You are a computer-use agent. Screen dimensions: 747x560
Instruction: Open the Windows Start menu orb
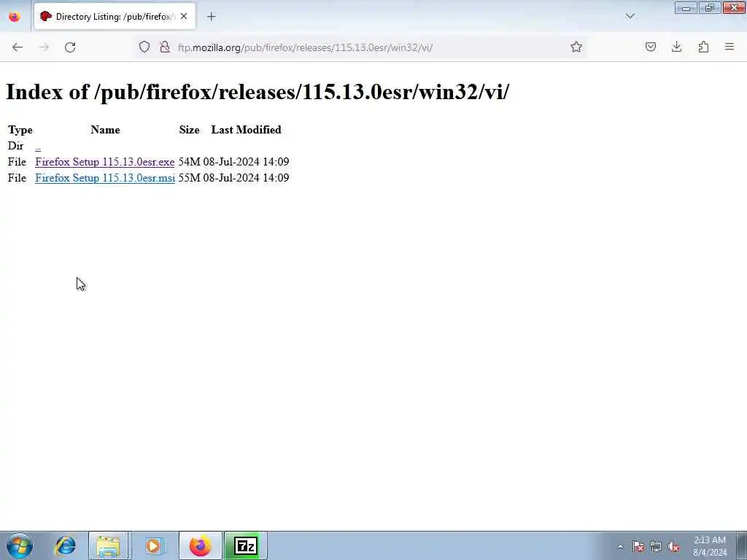[20, 545]
